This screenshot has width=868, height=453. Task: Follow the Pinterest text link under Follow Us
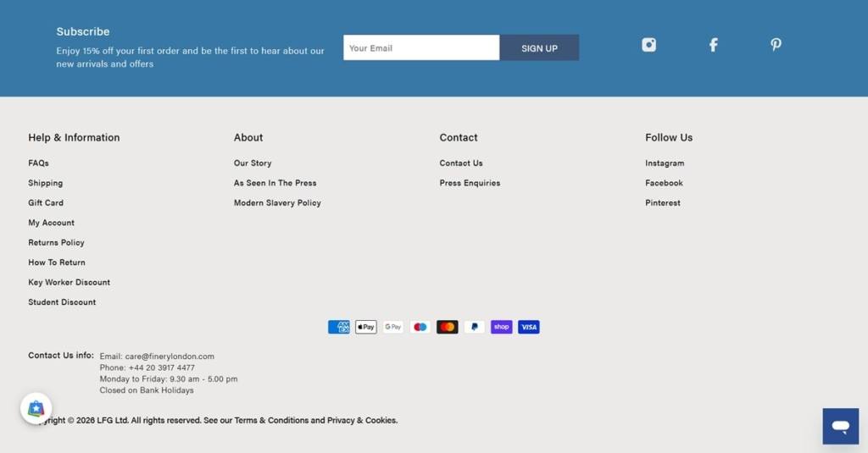663,203
